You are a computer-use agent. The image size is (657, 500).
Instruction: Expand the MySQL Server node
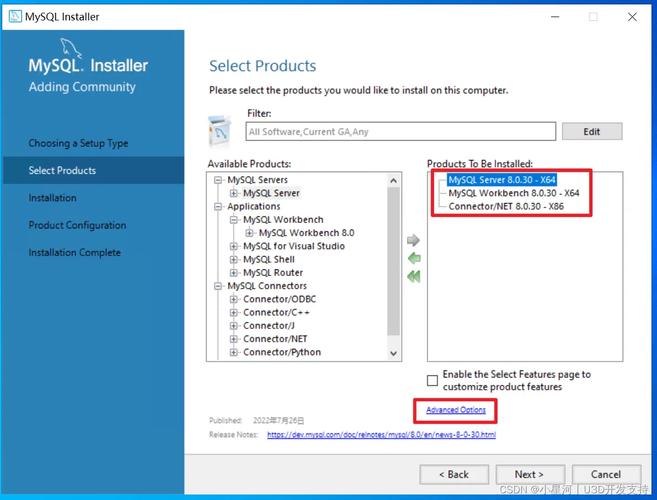pos(234,193)
